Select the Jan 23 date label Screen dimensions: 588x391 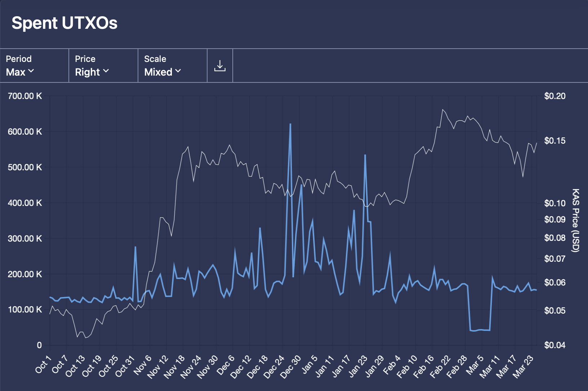point(358,366)
